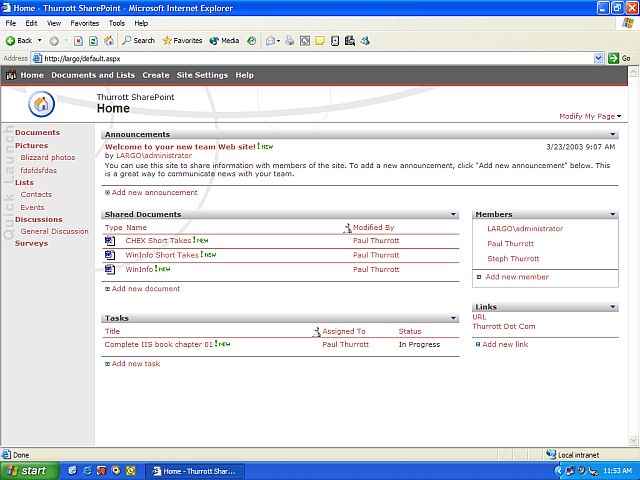Click the address bar URL field

pyautogui.click(x=300, y=58)
